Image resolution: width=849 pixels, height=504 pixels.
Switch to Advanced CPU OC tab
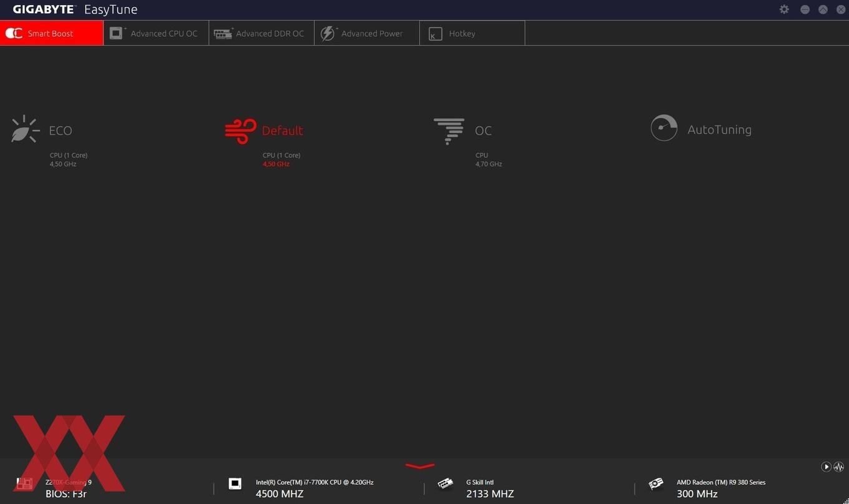click(x=156, y=33)
